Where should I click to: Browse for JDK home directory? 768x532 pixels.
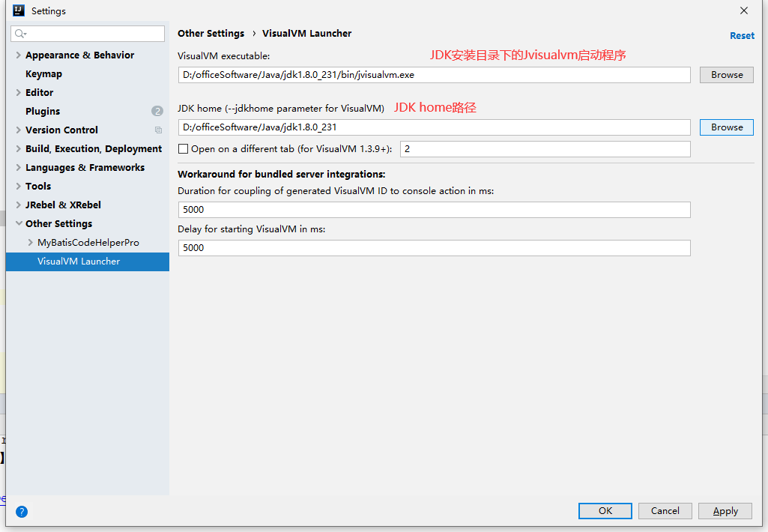pyautogui.click(x=726, y=127)
